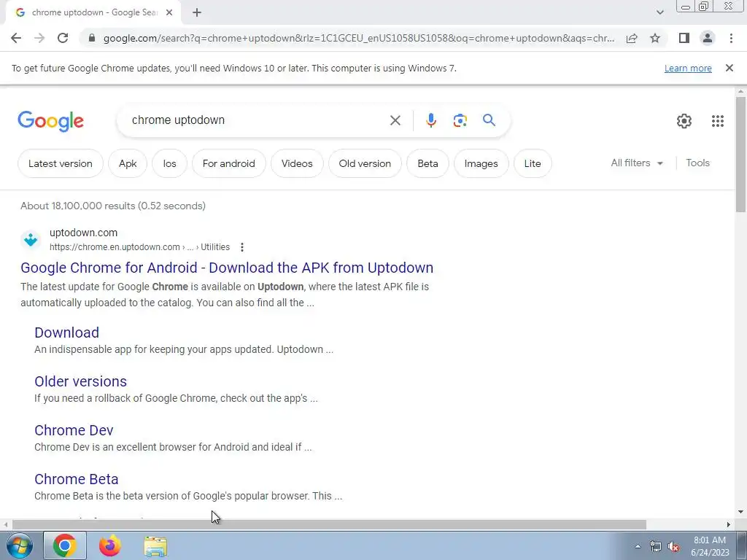The width and height of the screenshot is (747, 560).
Task: Open the Chrome Dev sitelink
Action: tap(74, 430)
